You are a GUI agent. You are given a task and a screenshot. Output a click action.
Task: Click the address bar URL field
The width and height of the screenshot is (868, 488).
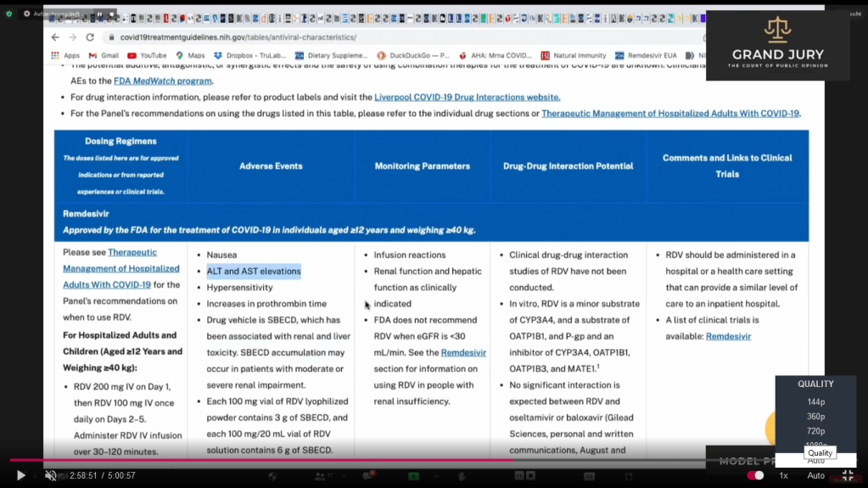tap(339, 37)
